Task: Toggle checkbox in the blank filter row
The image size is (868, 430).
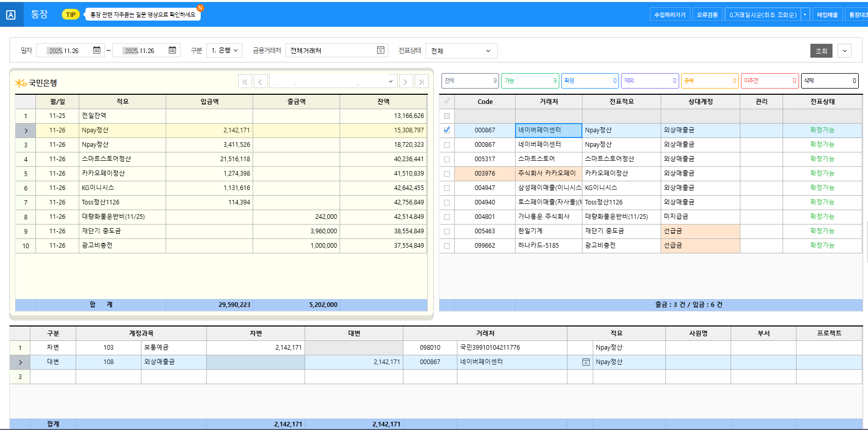Action: pyautogui.click(x=447, y=116)
